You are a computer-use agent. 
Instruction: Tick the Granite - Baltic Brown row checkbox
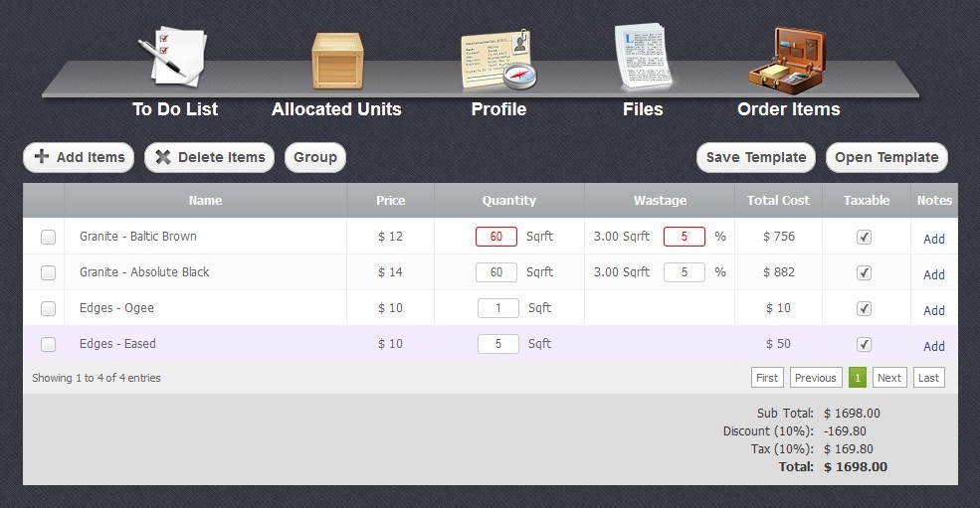[48, 237]
